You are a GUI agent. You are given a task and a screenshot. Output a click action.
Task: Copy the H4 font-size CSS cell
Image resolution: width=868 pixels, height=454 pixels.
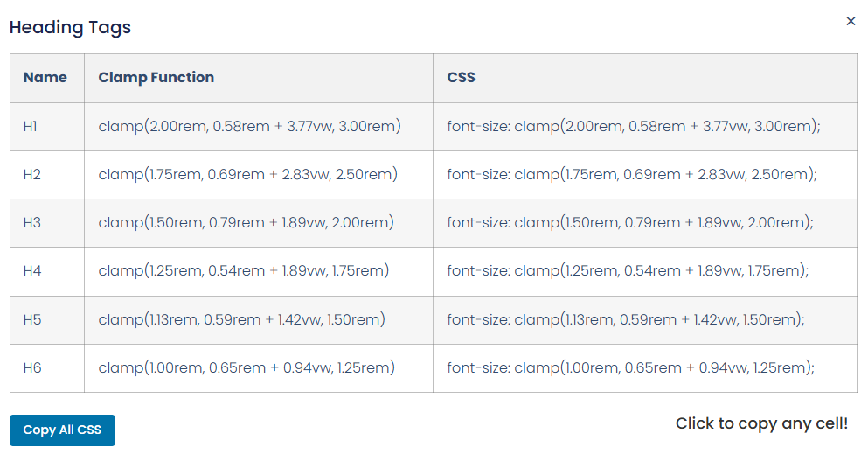[645, 271]
